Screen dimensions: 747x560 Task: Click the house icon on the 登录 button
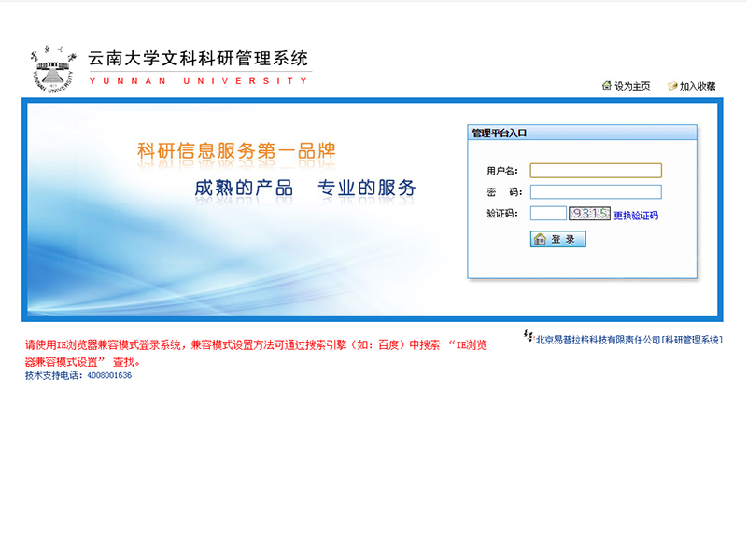coord(540,240)
